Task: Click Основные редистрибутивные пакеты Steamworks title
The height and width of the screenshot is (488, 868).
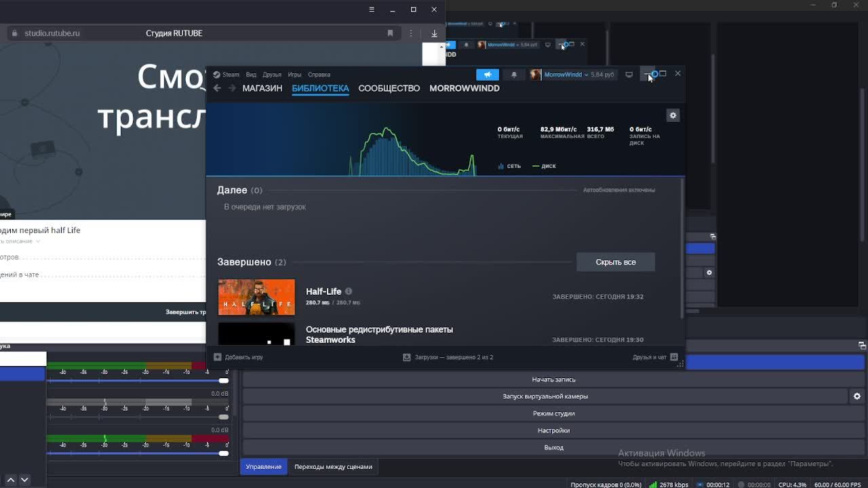Action: coord(379,335)
